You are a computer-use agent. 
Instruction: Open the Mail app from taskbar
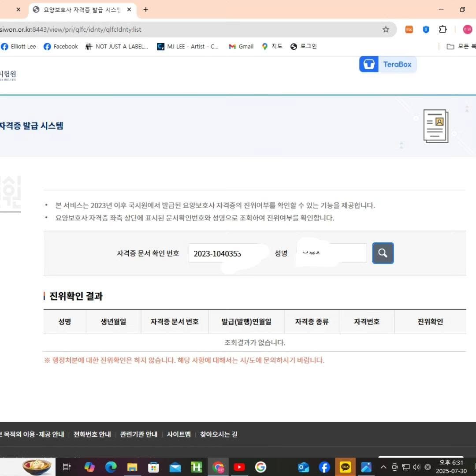coord(175,467)
